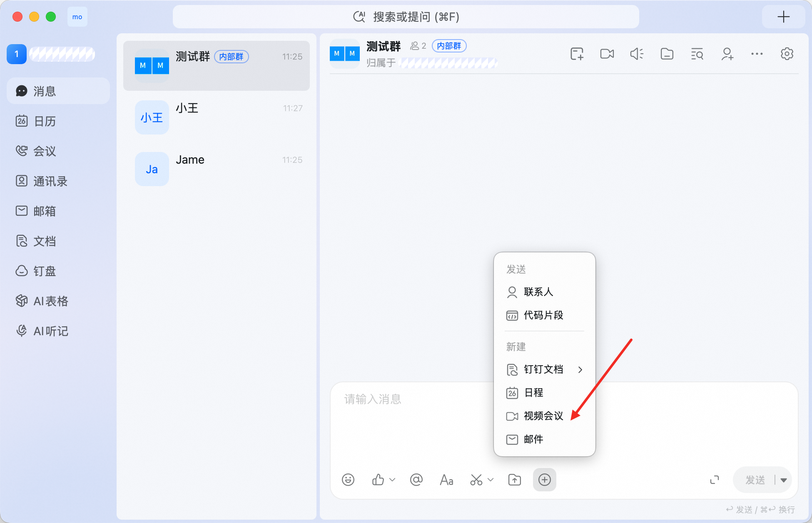Image resolution: width=812 pixels, height=523 pixels.
Task: Choose 联系人 from the popup menu
Action: (545, 292)
